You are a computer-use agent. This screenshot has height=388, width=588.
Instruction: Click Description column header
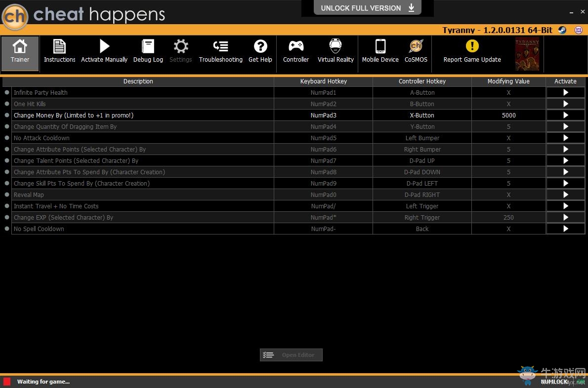(x=138, y=81)
